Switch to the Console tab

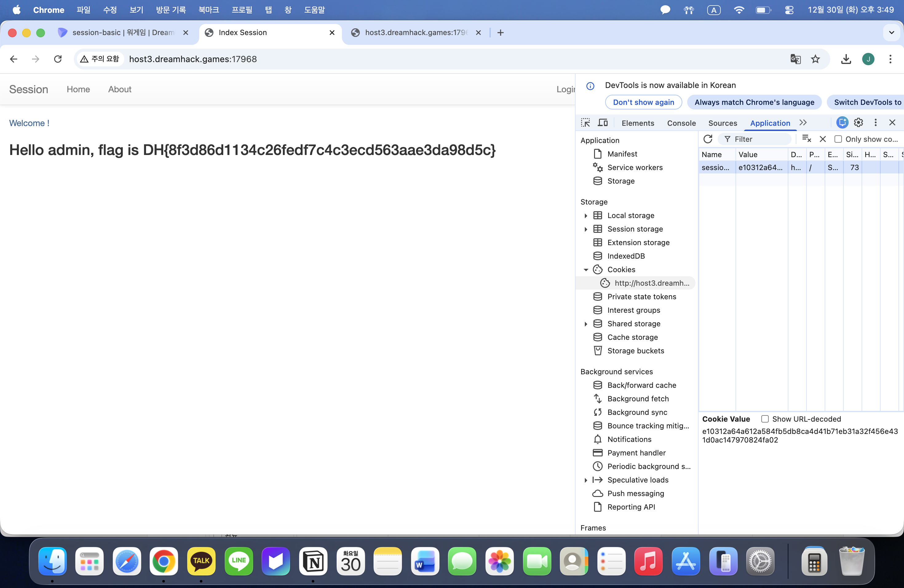[x=681, y=123]
